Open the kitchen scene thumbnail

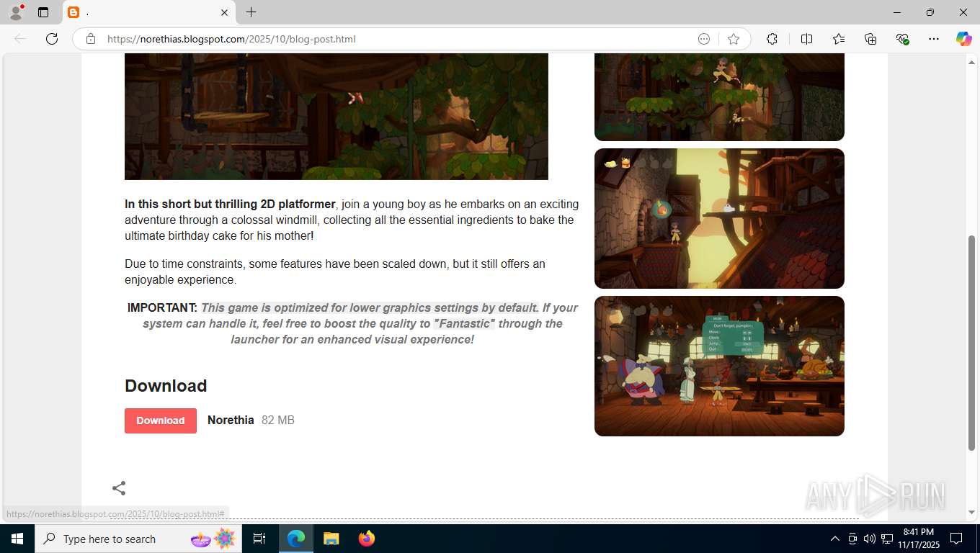[x=719, y=366]
